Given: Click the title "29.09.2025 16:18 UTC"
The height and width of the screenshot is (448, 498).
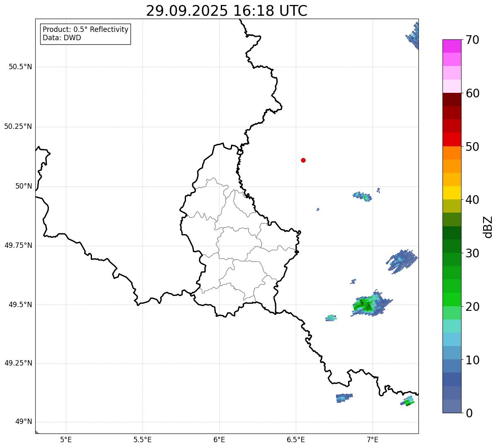Looking at the screenshot, I should (227, 10).
